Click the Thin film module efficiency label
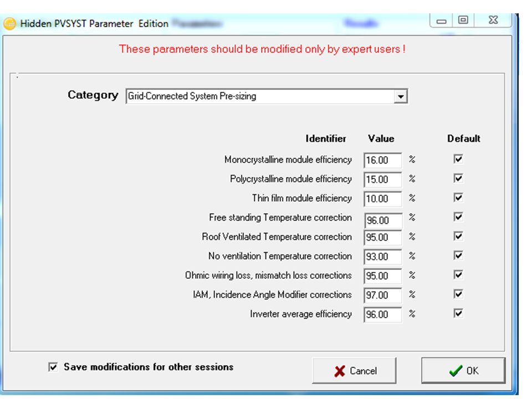 tap(301, 198)
